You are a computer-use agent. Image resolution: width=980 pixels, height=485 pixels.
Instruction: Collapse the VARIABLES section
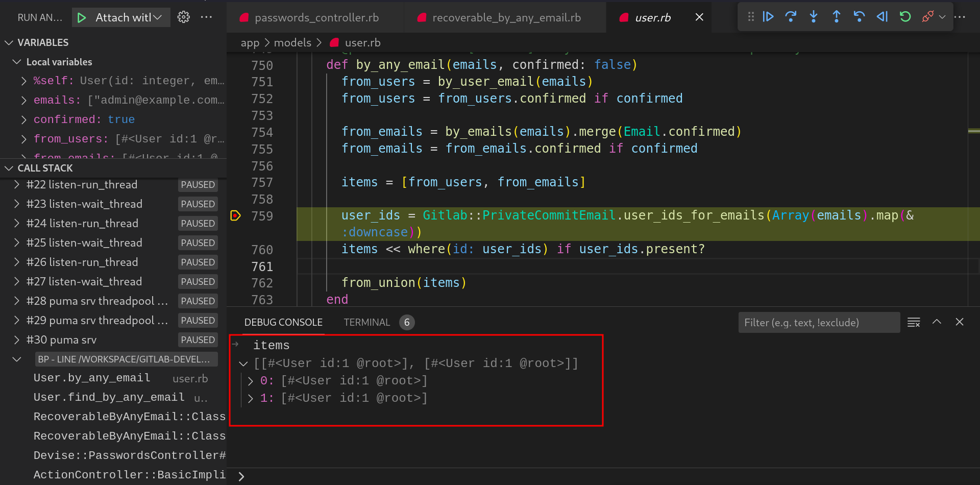click(x=9, y=42)
